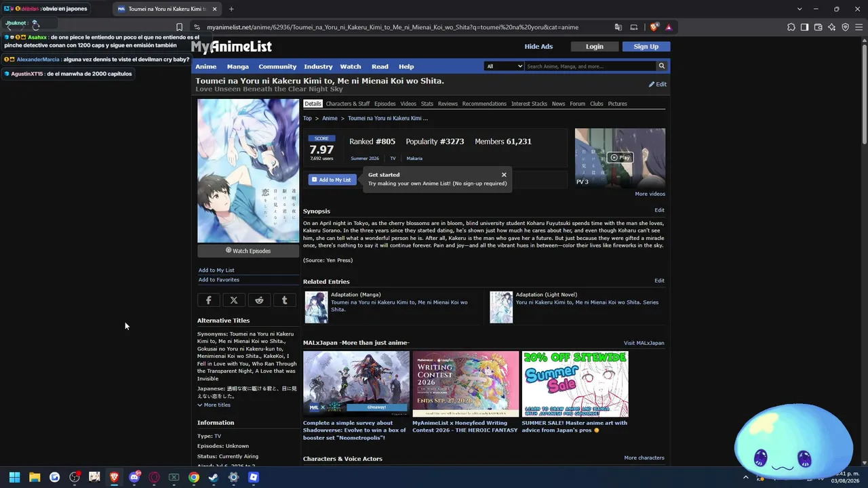
Task: Open File Explorer from the taskbar
Action: [x=35, y=477]
